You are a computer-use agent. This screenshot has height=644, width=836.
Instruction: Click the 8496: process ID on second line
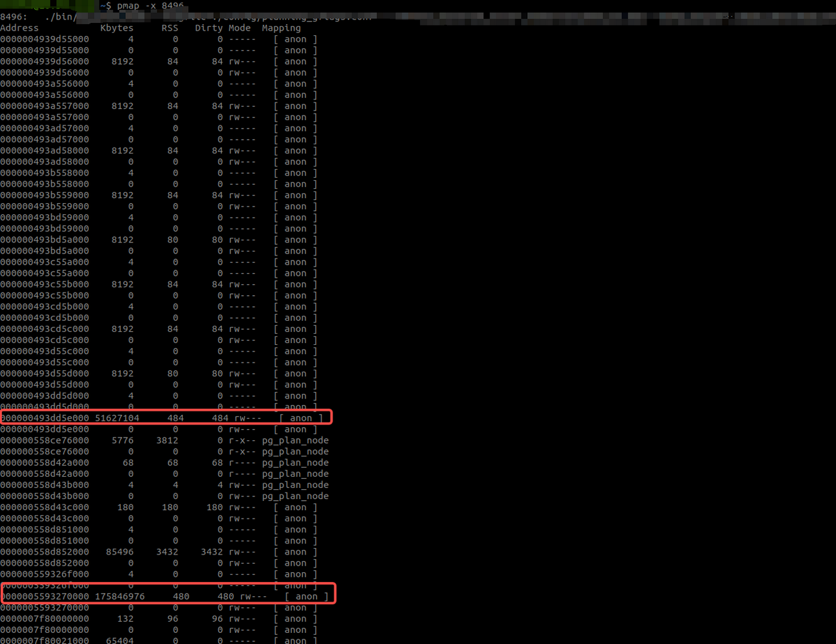14,17
